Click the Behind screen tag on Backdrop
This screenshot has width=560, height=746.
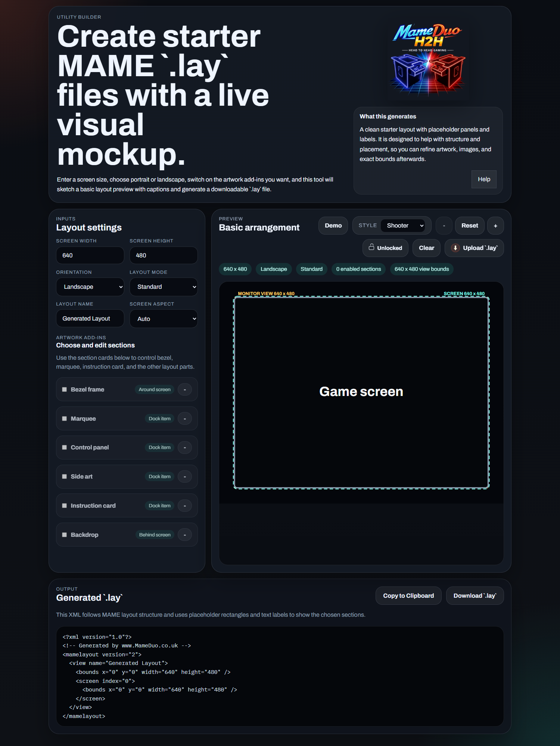[x=155, y=535]
